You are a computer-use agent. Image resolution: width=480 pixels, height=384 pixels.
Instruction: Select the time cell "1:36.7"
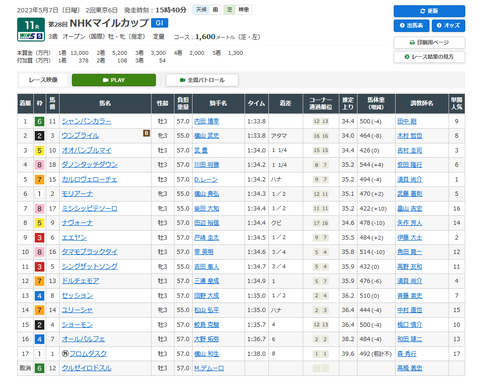pyautogui.click(x=256, y=339)
